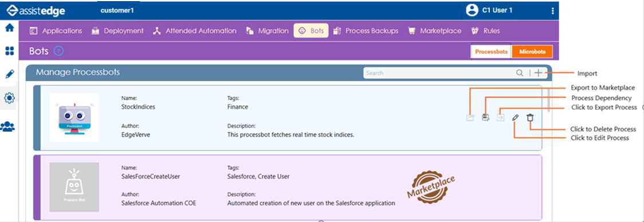Viewport: 644px width, 222px height.
Task: Click the Bots help question mark icon
Action: (x=59, y=51)
